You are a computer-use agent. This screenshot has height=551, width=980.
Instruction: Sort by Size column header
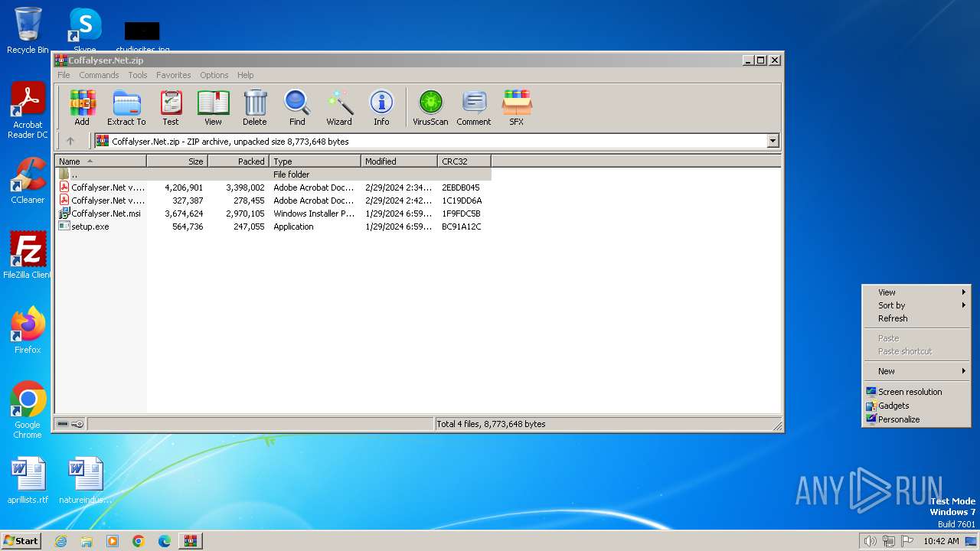(x=178, y=161)
